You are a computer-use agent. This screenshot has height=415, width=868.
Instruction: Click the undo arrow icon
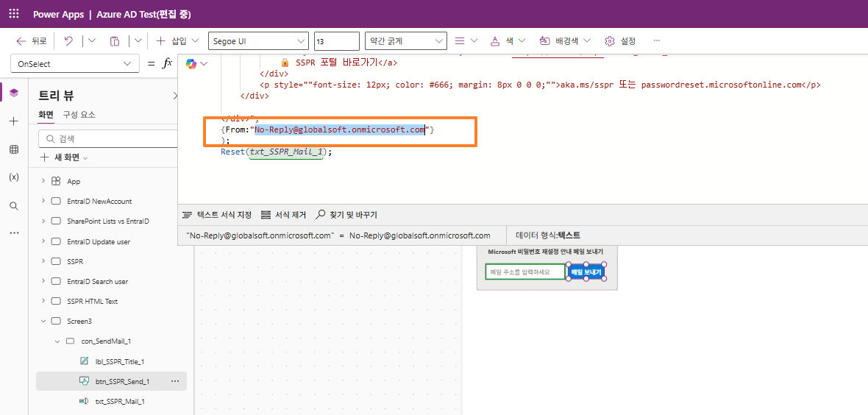click(68, 41)
